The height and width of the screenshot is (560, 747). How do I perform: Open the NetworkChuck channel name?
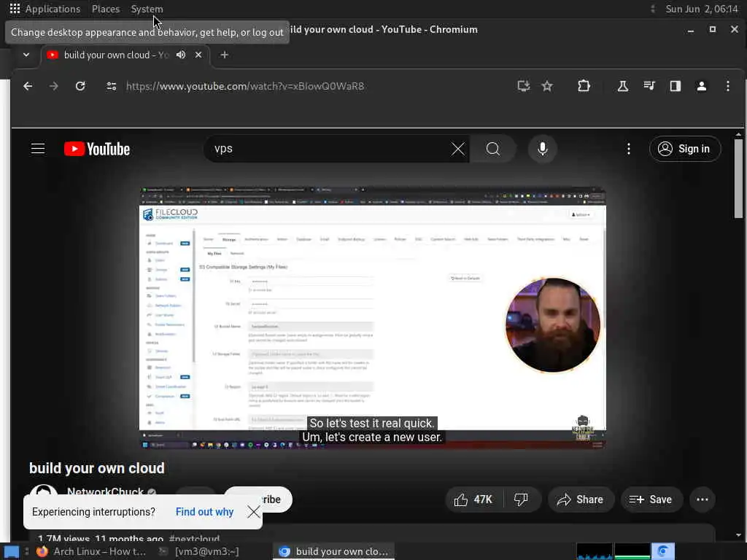pos(105,491)
